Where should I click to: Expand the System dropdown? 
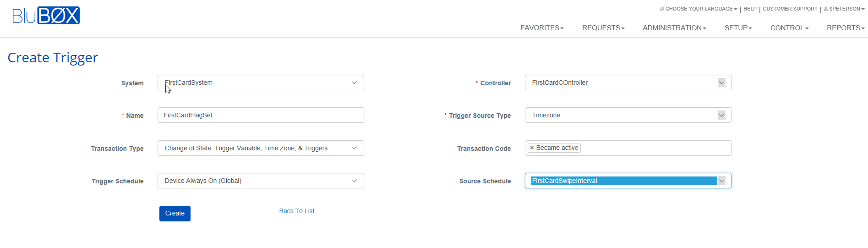[261, 83]
